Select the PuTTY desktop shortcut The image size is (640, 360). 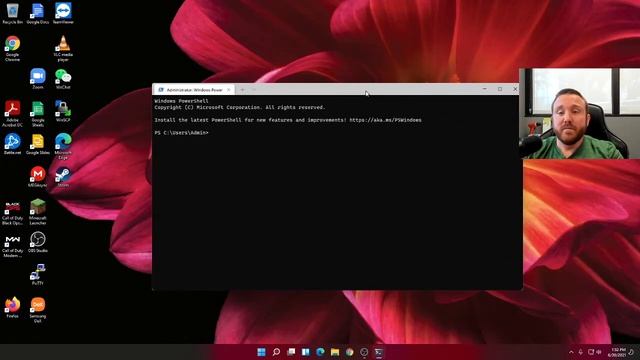click(38, 274)
